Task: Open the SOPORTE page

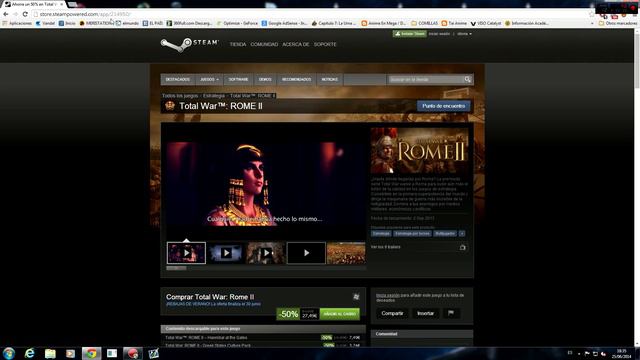Action: point(325,44)
